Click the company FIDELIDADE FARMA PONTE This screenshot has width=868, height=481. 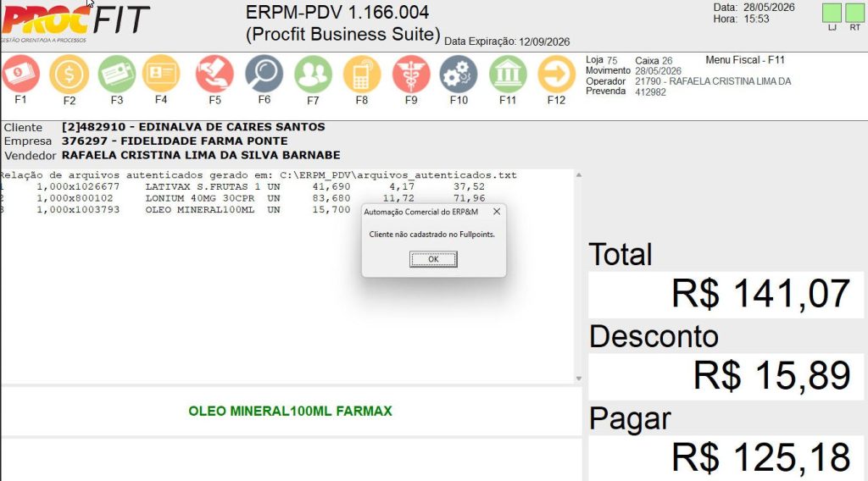click(x=203, y=141)
